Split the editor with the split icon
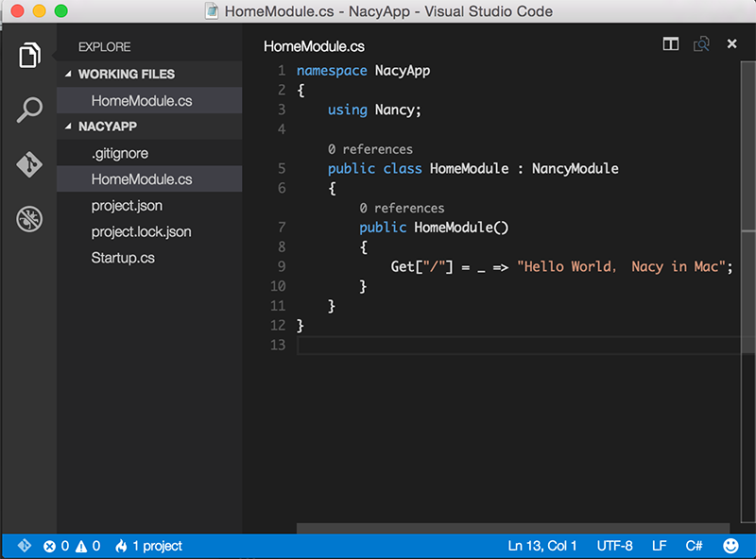This screenshot has height=559, width=756. coord(671,44)
